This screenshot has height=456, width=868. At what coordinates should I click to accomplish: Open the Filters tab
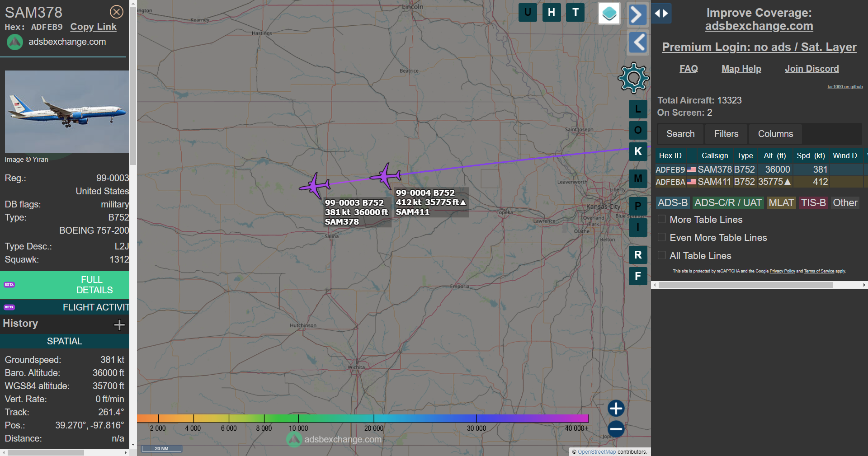(726, 134)
